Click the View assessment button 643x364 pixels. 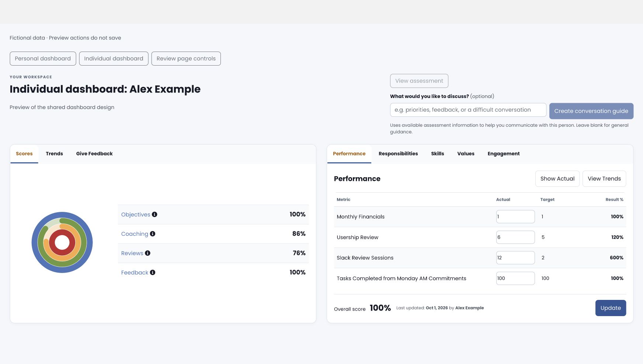[x=419, y=81]
